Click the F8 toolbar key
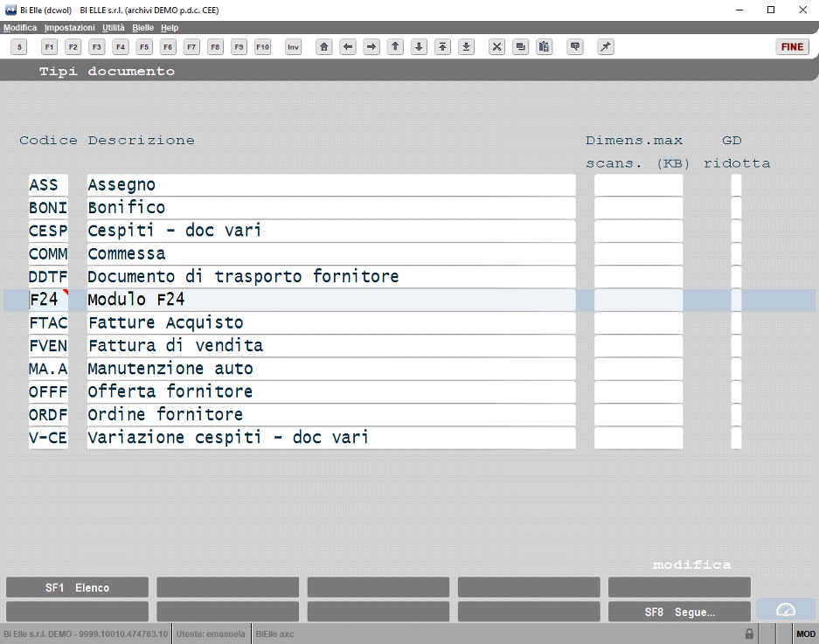 coord(215,47)
